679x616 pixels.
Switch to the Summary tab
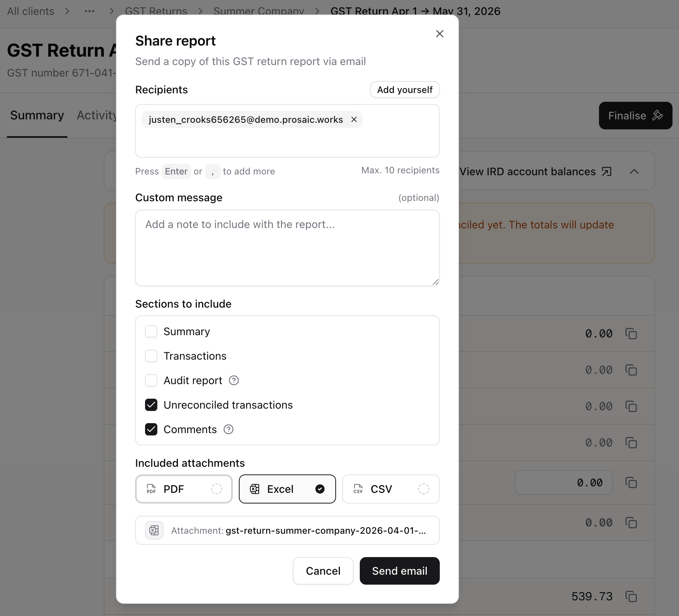pos(37,116)
